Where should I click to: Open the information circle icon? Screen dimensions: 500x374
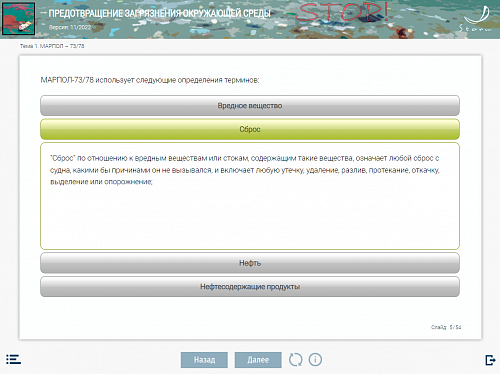coord(315,360)
